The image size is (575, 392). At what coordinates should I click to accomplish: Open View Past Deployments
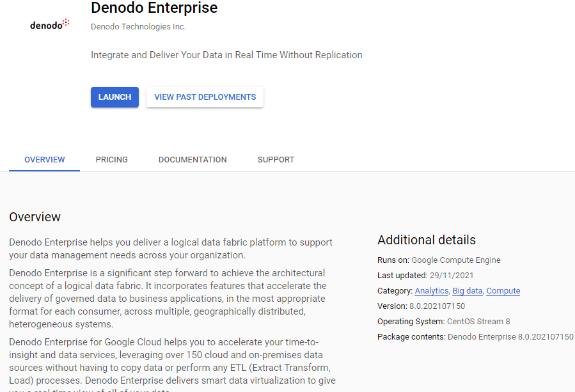click(x=205, y=97)
